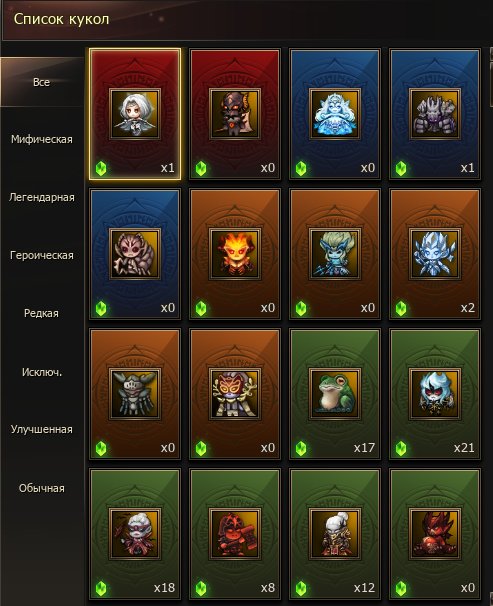Show Героическая dolls
This screenshot has height=606, width=493.
(42, 255)
